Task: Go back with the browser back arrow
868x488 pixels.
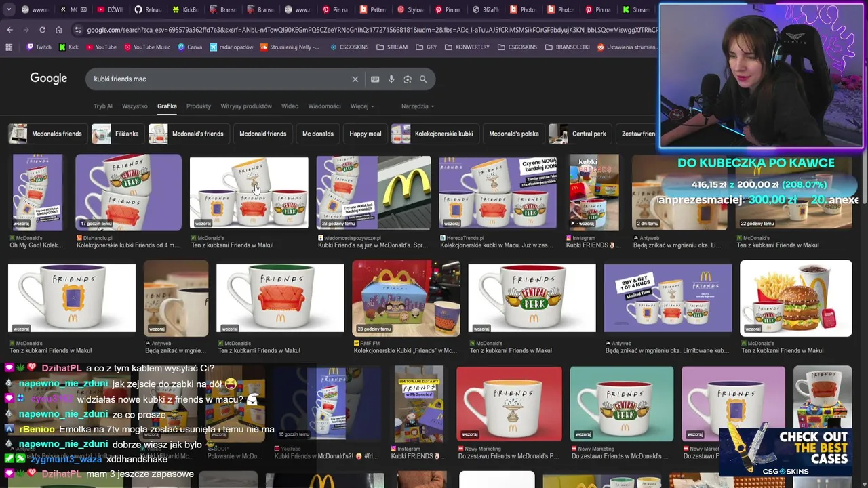Action: pos(9,30)
